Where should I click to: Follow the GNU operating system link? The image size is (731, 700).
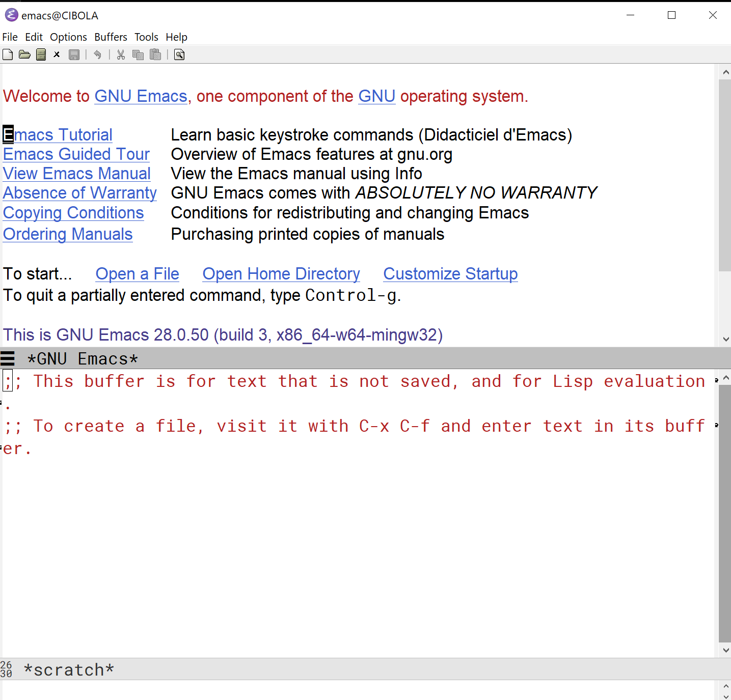click(377, 96)
